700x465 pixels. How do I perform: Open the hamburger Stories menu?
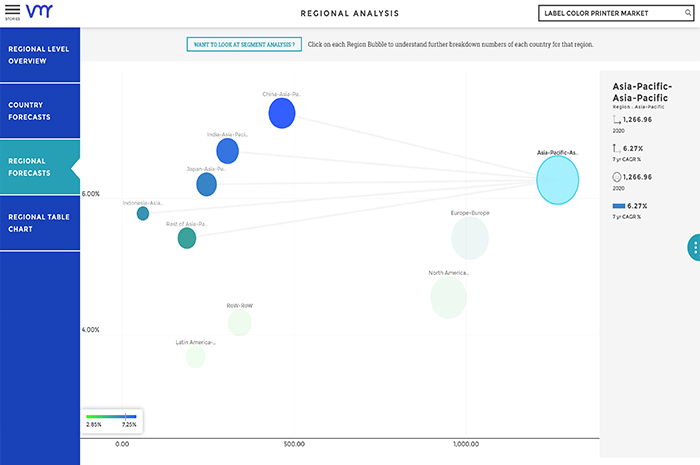pyautogui.click(x=12, y=12)
